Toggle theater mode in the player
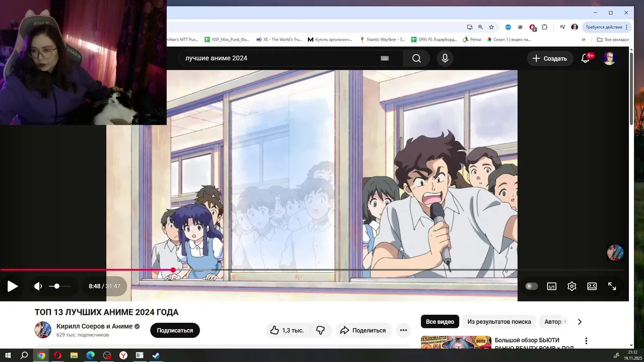Viewport: 644px width, 362px height. click(x=592, y=286)
